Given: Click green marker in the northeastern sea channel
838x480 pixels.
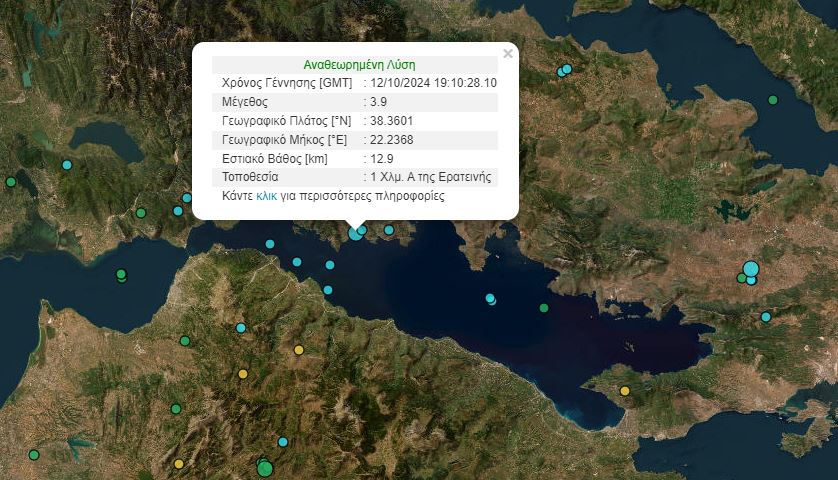Looking at the screenshot, I should coord(772,100).
